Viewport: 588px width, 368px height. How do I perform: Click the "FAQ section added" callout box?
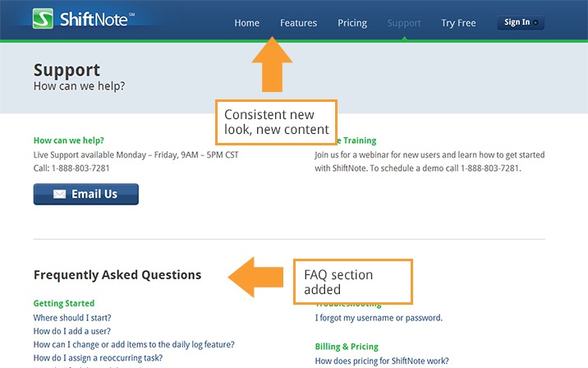pyautogui.click(x=352, y=282)
